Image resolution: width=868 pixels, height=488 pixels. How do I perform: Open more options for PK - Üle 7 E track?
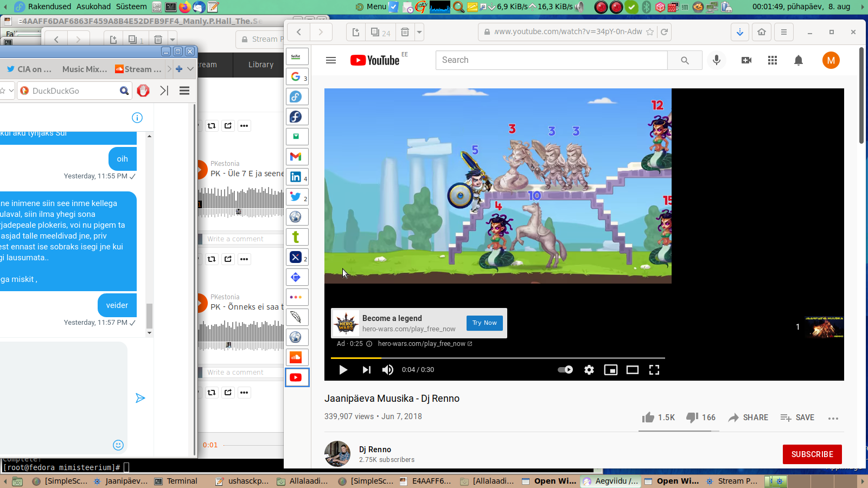pyautogui.click(x=244, y=126)
